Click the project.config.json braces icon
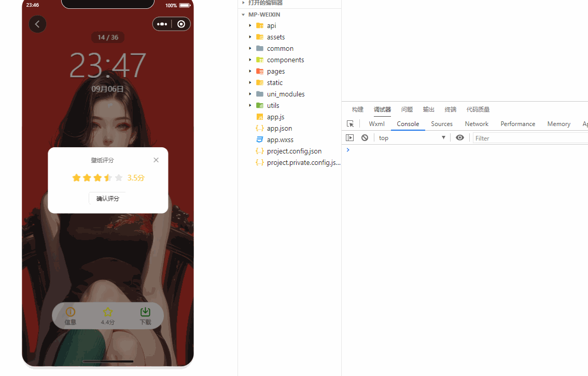 click(x=259, y=151)
